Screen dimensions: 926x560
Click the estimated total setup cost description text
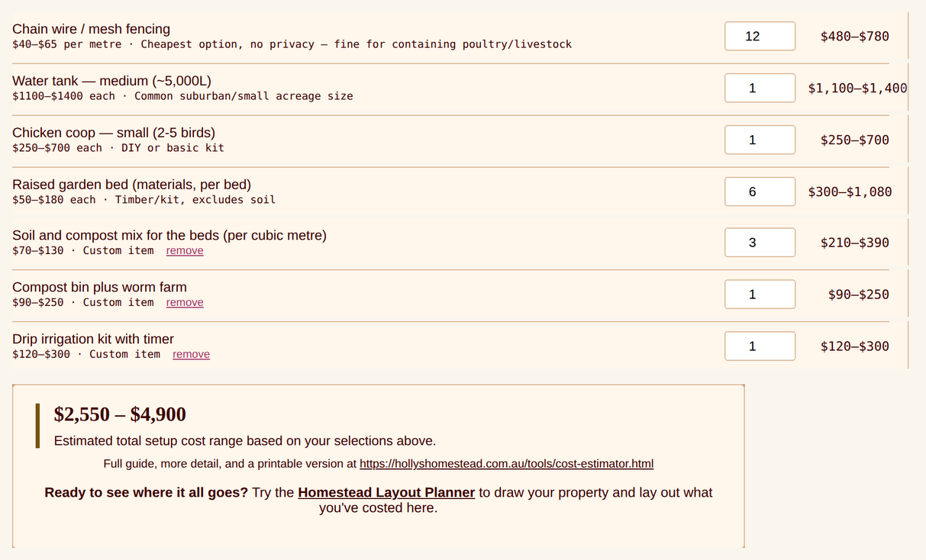(245, 441)
